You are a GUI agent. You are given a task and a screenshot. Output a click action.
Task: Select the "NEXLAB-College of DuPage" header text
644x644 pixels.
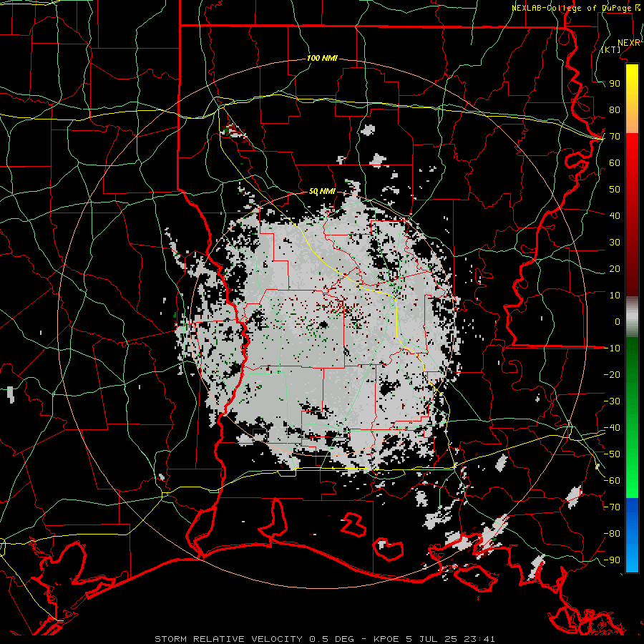[572, 8]
